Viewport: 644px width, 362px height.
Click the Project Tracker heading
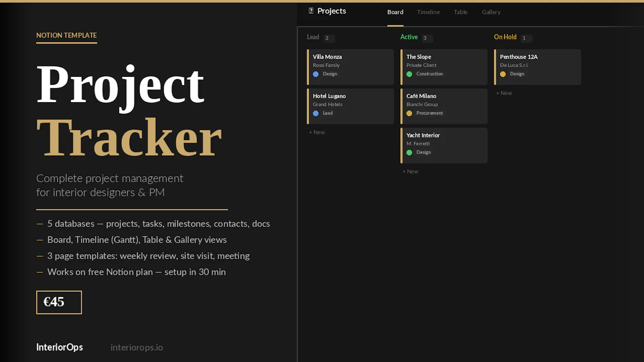tap(129, 111)
